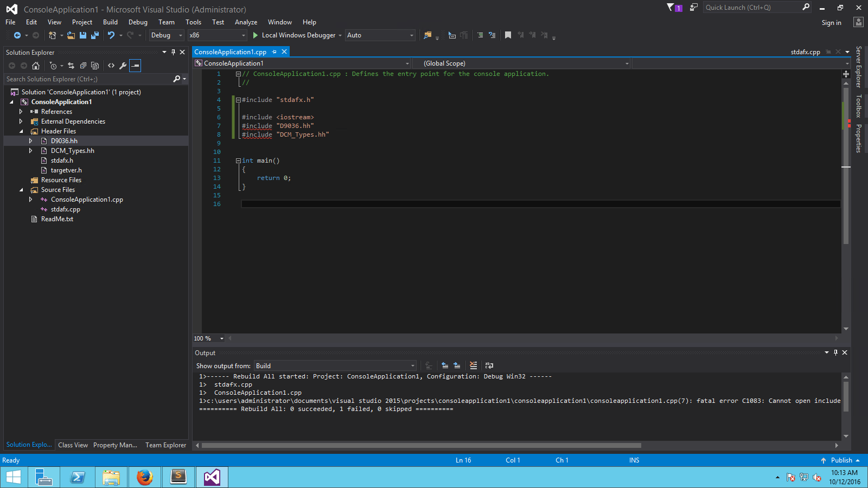Open Properties wrench icon in Solution Explorer

[x=123, y=66]
